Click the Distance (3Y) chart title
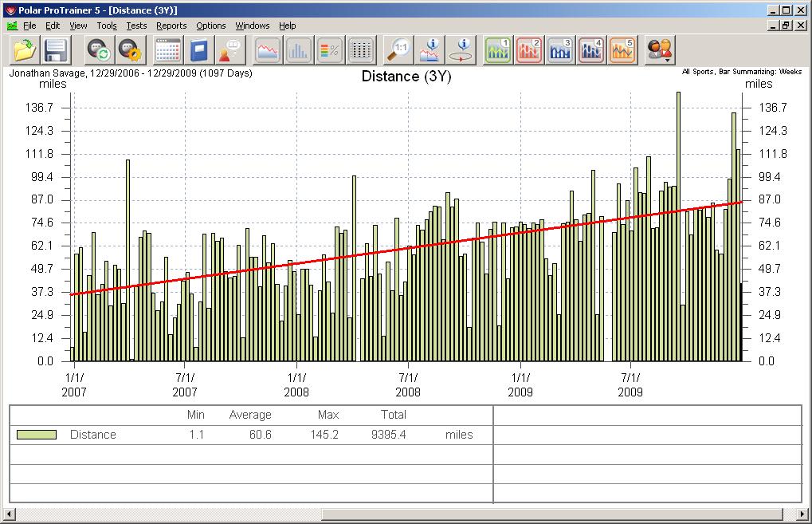Screen dimensions: 812x524 [x=406, y=77]
